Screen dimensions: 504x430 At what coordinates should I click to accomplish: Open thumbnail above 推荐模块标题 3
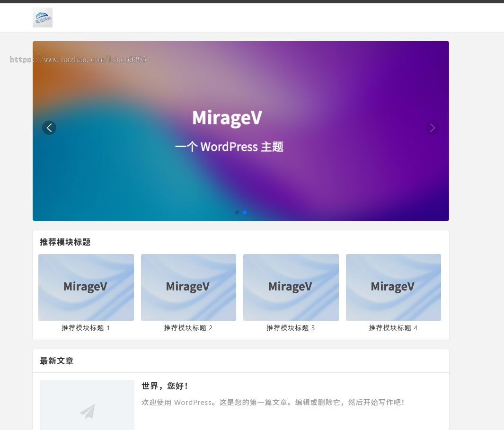291,287
